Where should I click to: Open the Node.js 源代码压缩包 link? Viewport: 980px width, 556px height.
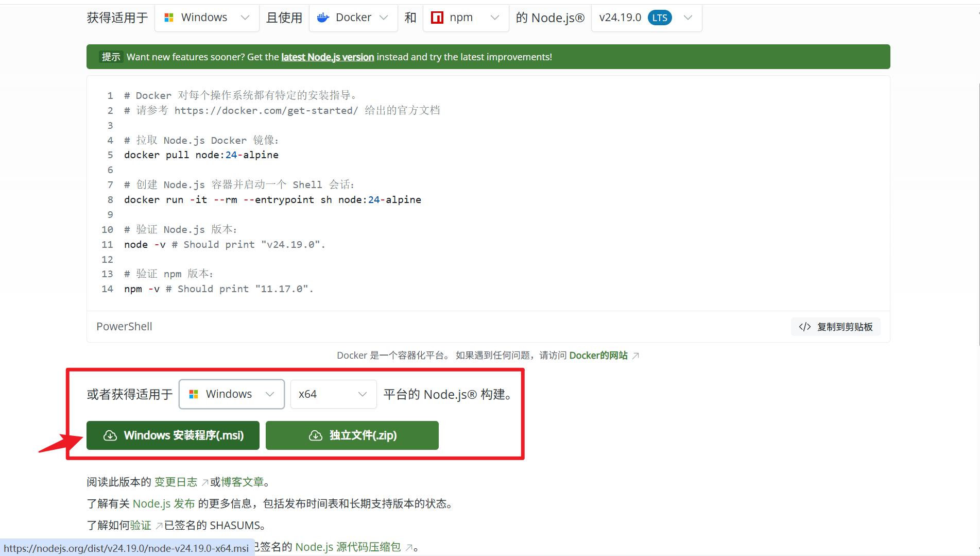pos(348,547)
